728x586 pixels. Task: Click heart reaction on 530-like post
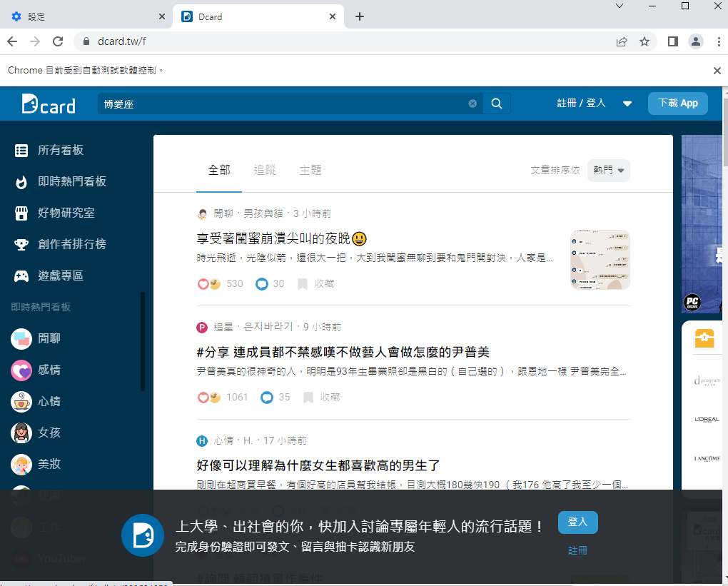[203, 283]
